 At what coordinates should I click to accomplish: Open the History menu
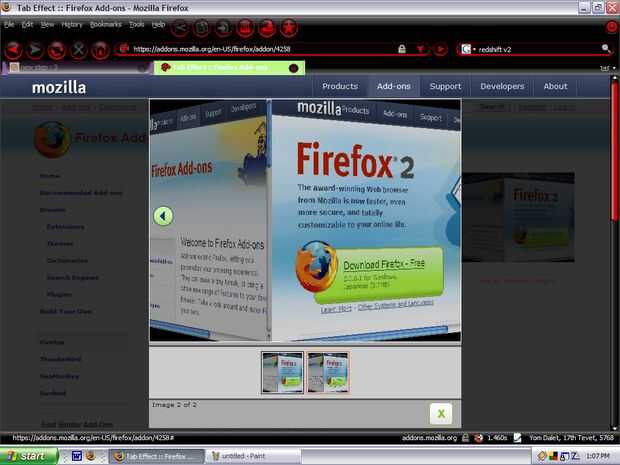[x=72, y=25]
